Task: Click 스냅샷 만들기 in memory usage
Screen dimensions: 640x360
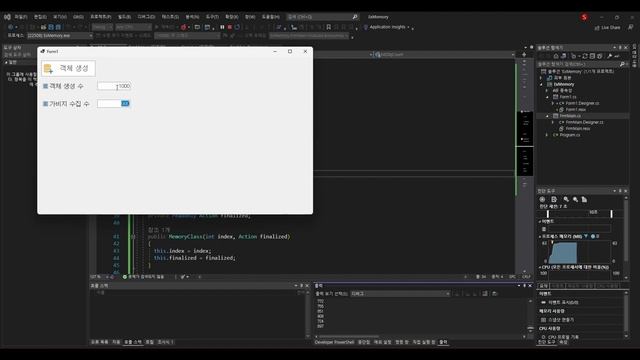Action: click(x=561, y=320)
